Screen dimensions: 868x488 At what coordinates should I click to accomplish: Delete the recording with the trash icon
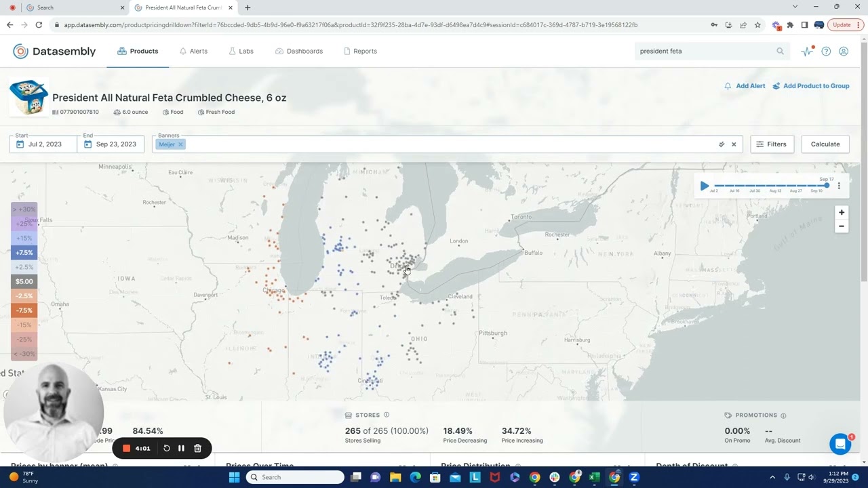click(197, 448)
